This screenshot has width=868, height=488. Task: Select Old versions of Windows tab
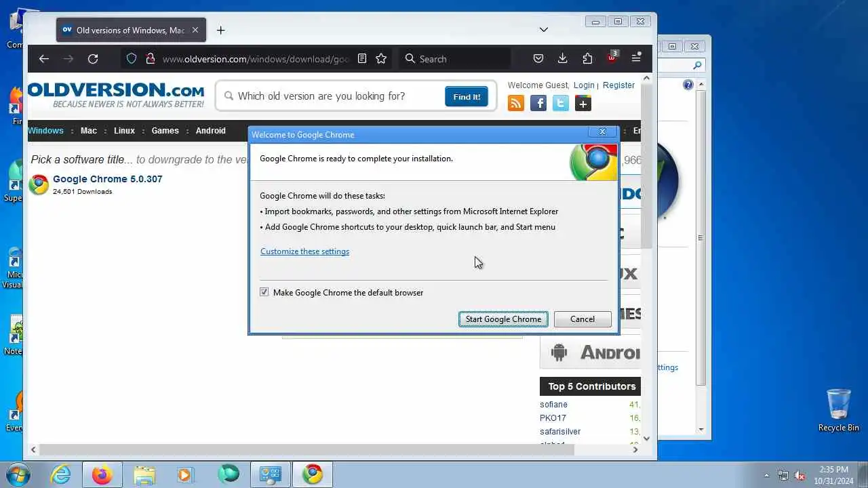click(x=130, y=30)
